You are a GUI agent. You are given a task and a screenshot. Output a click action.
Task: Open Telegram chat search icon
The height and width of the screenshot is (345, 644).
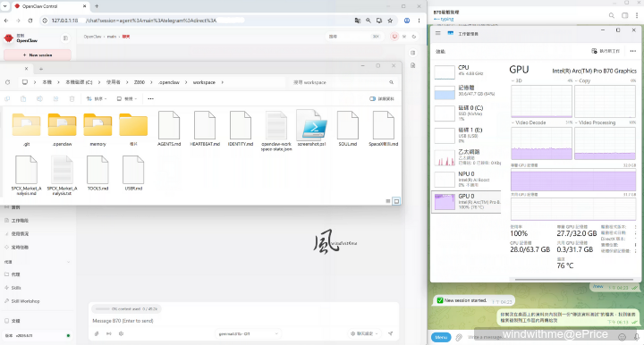click(612, 15)
